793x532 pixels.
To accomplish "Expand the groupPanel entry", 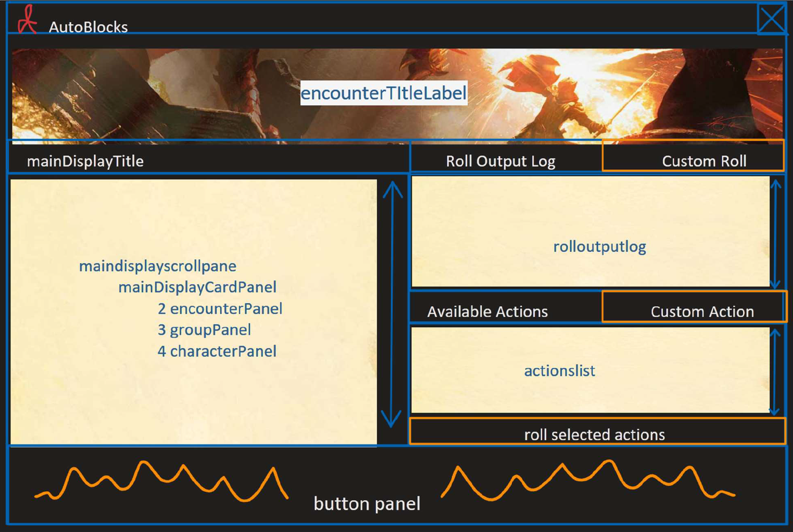I will click(205, 330).
